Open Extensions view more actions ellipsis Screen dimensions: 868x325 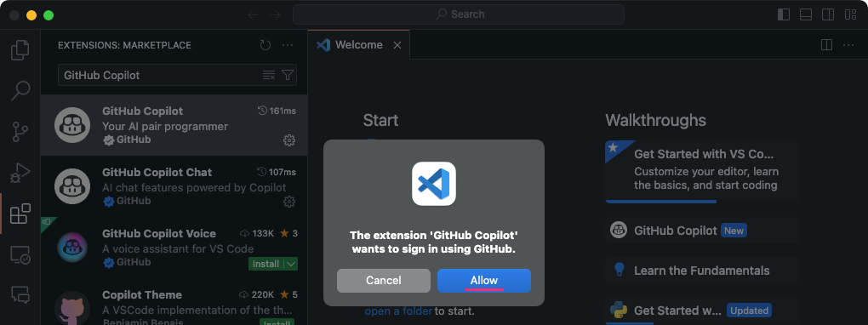tap(288, 45)
